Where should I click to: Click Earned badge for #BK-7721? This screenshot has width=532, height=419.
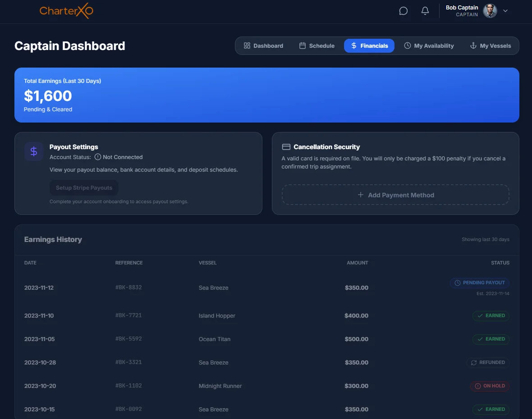pos(491,316)
